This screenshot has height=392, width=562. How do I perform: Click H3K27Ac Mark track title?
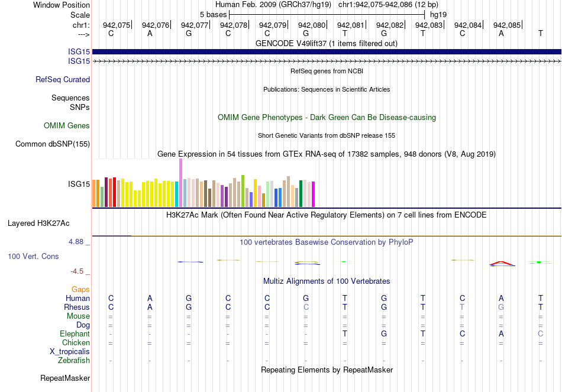327,215
